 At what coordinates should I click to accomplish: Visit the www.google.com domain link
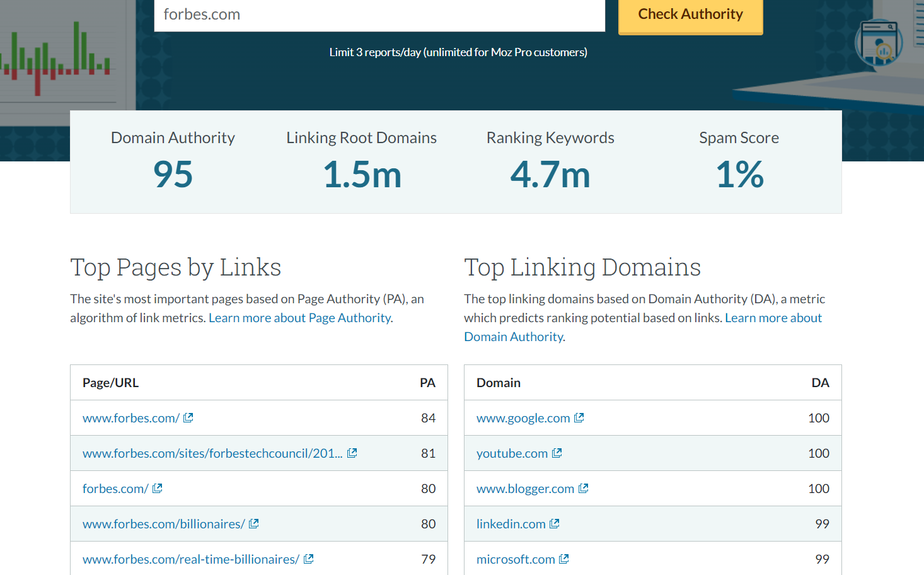coord(523,418)
